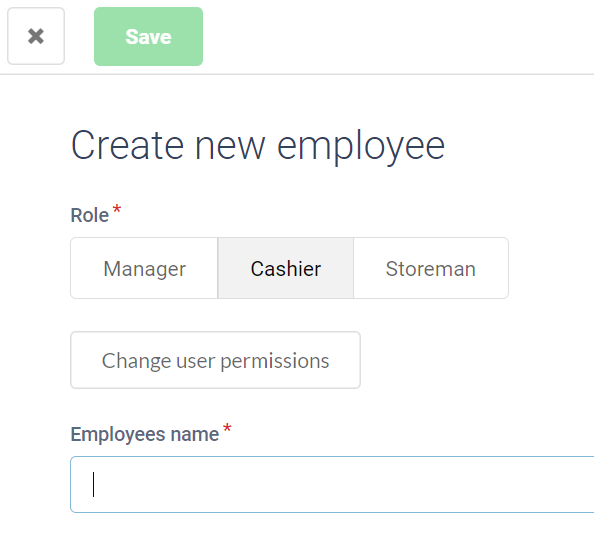
Task: Pick Storeman as the employee role
Action: click(x=431, y=268)
